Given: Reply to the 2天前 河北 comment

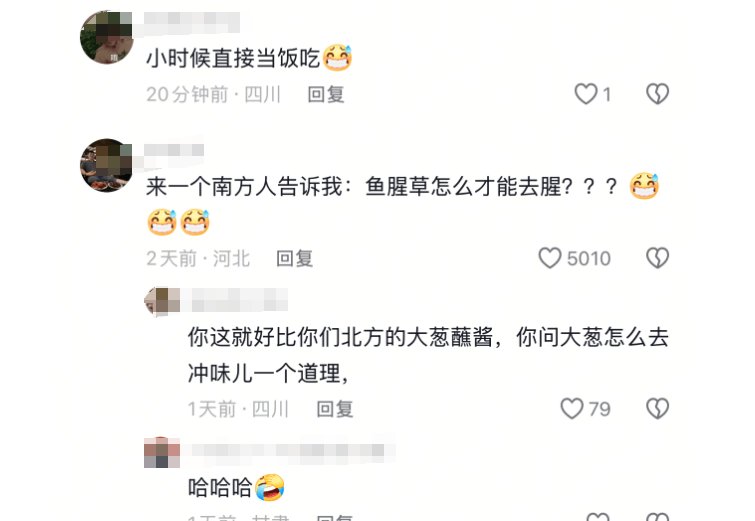Looking at the screenshot, I should click(295, 259).
